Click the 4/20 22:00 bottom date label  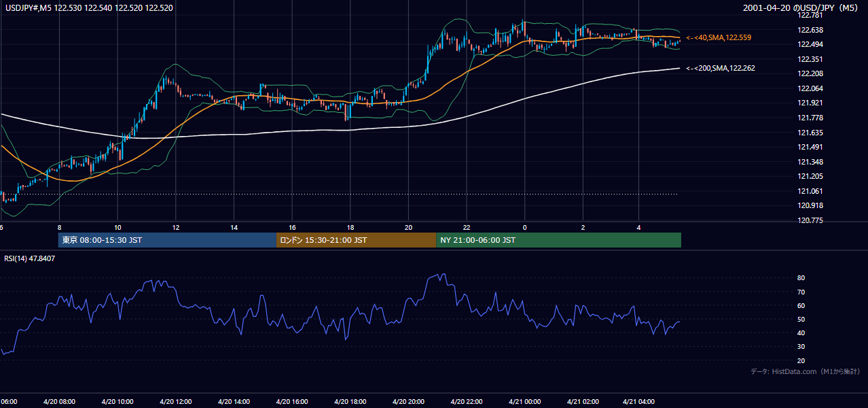pyautogui.click(x=467, y=402)
